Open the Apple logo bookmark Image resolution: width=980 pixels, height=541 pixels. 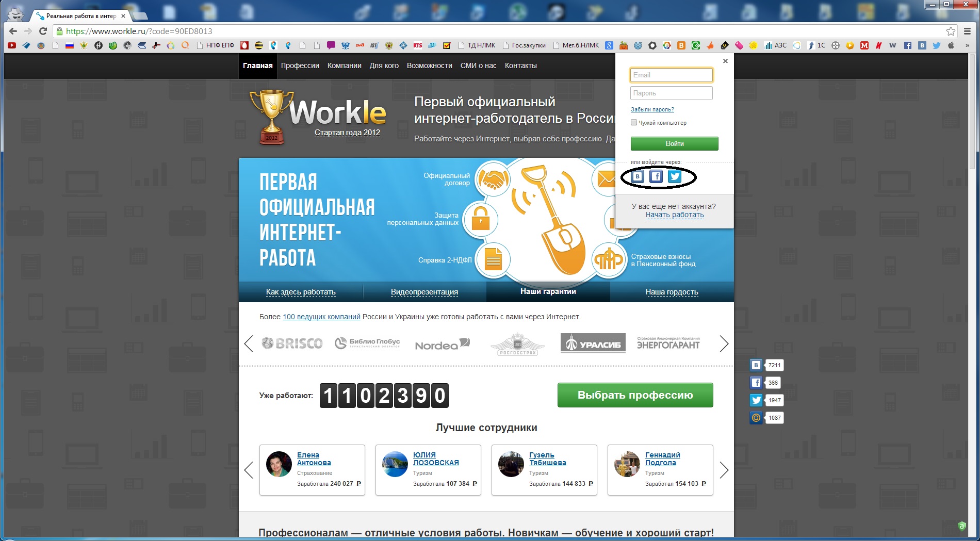[x=951, y=45]
